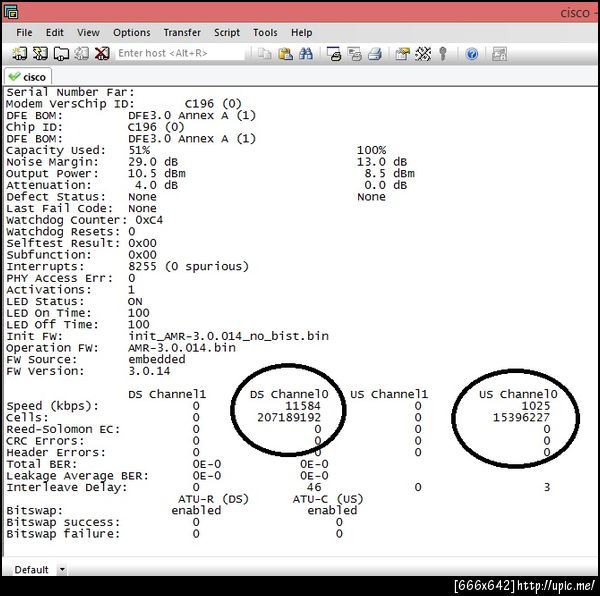Click the application icon in title bar
600x596 pixels.
(11, 12)
